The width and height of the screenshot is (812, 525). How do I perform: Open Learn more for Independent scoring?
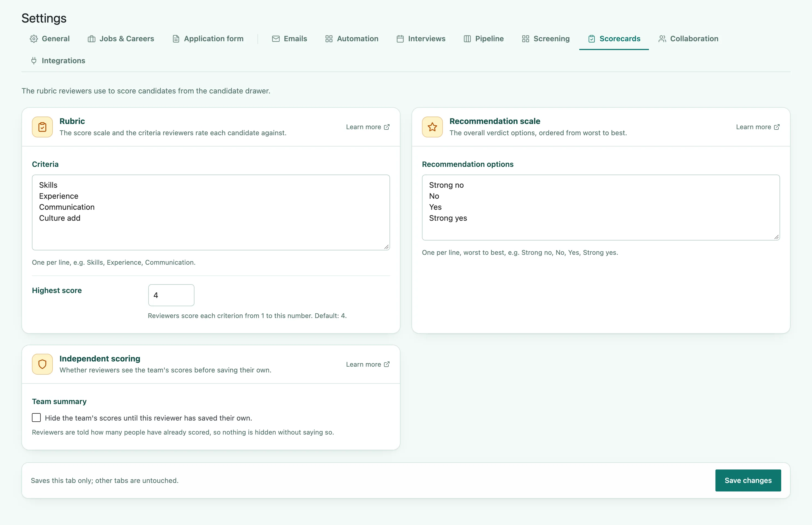point(368,364)
